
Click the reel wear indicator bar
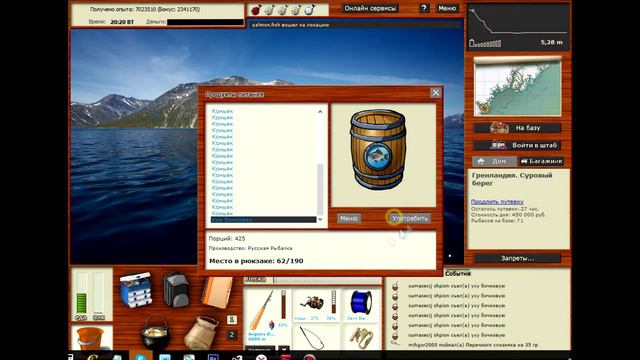point(333,302)
